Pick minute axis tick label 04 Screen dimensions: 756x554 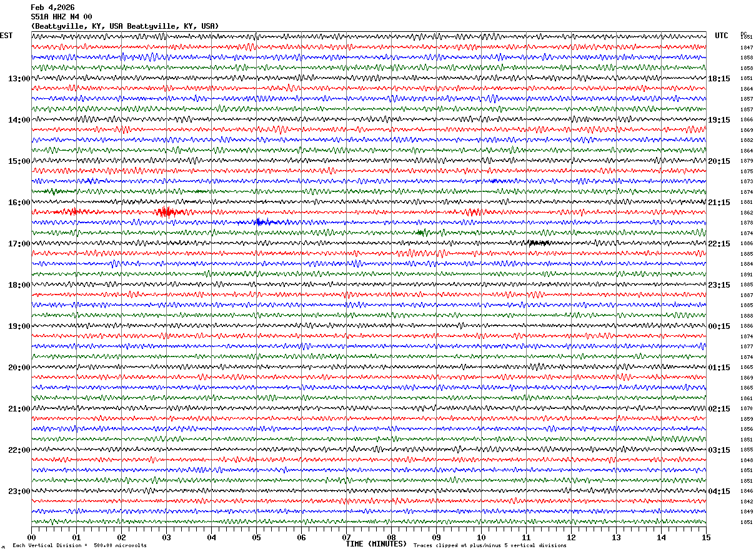(x=211, y=537)
